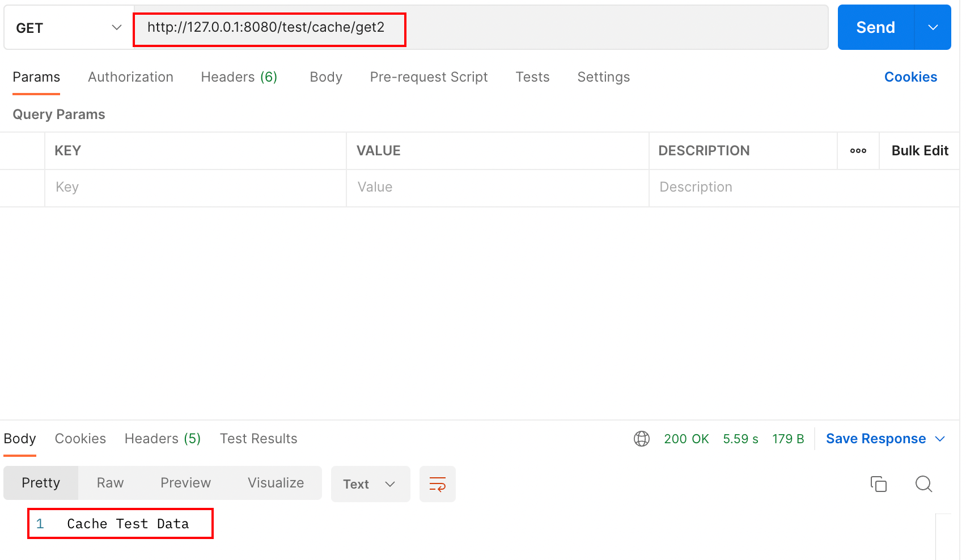
Task: Click the network globe icon
Action: tap(641, 439)
